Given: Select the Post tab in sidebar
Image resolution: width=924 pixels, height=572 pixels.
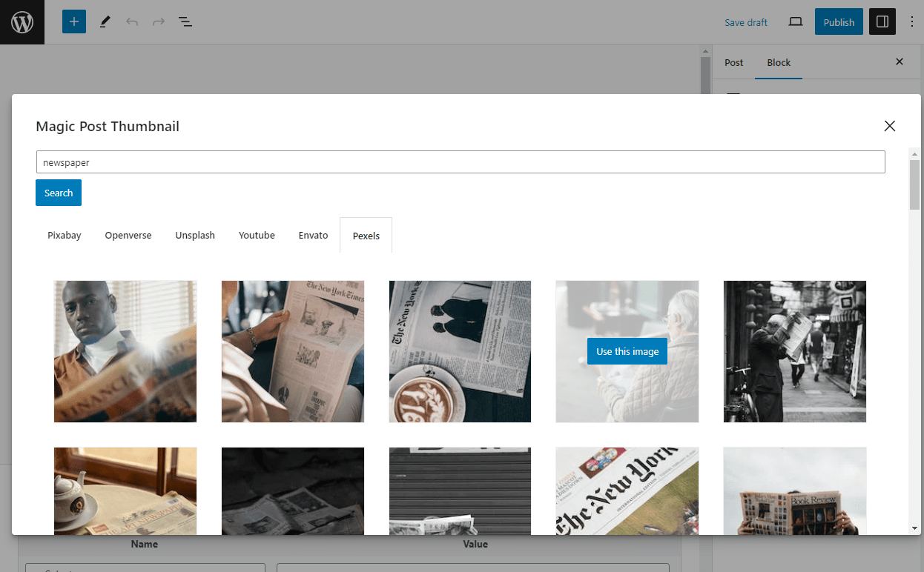Looking at the screenshot, I should [x=733, y=63].
